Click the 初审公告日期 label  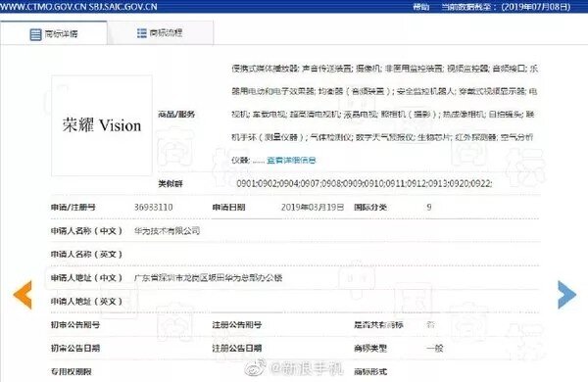click(x=75, y=349)
